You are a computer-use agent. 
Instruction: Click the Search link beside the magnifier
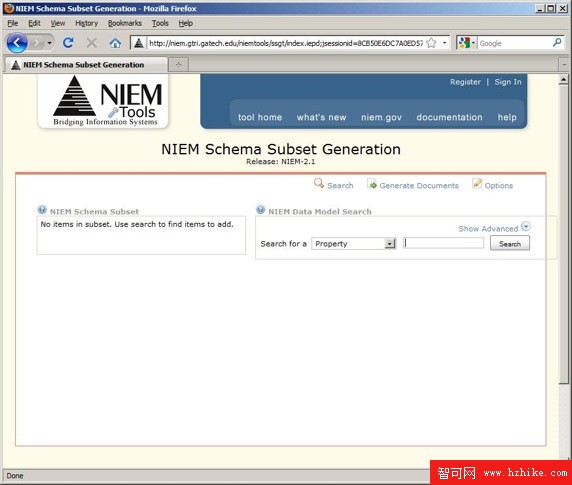pos(340,186)
